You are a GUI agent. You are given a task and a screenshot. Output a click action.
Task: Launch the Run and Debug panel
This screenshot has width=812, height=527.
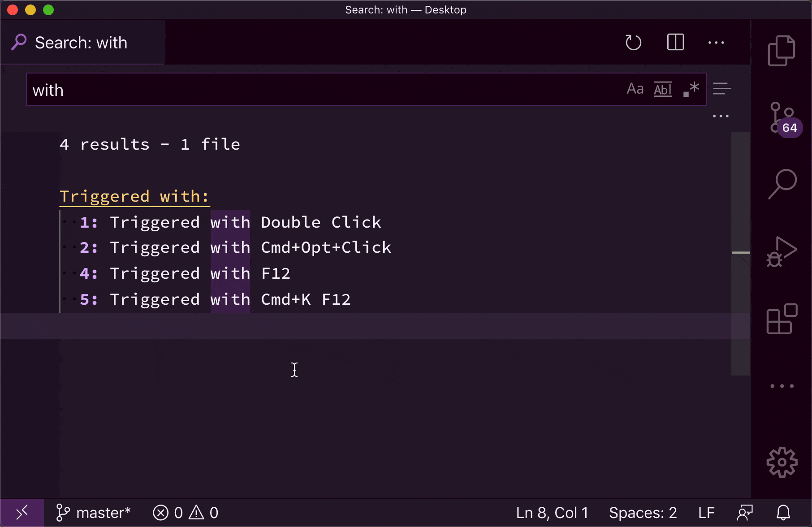(x=782, y=251)
